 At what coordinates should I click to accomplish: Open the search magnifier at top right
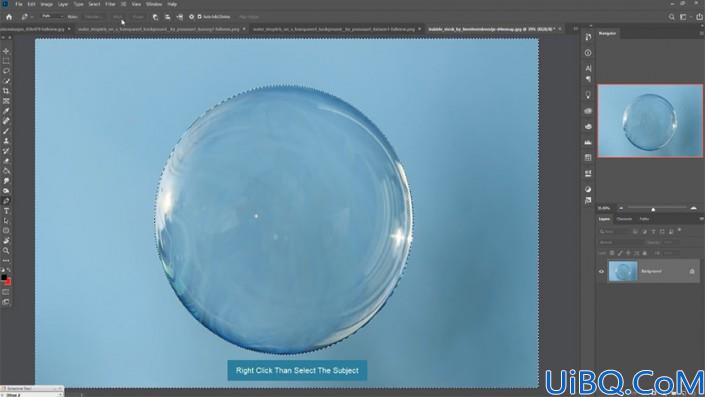click(671, 17)
